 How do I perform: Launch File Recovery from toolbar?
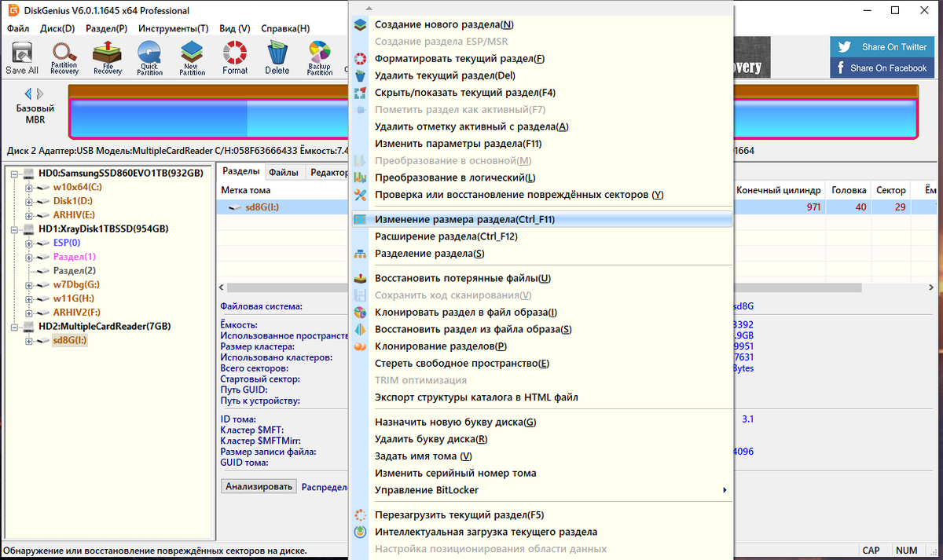(x=108, y=58)
